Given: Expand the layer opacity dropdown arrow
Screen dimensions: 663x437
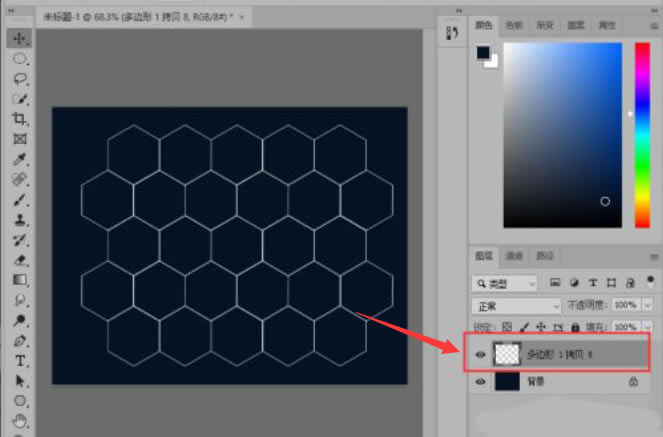Looking at the screenshot, I should click(648, 305).
